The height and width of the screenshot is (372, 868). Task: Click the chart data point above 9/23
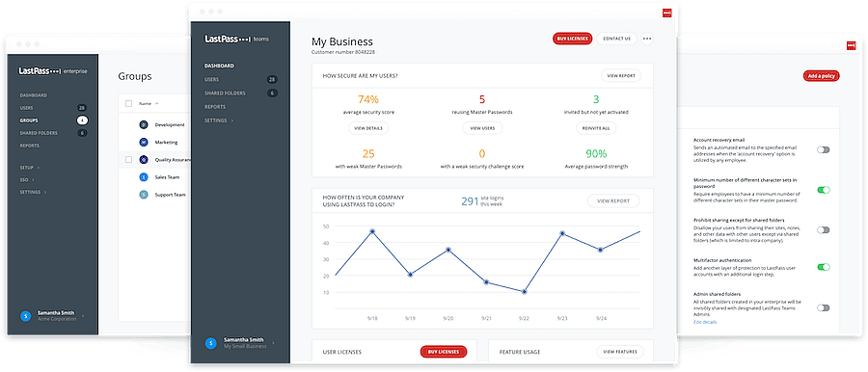pos(562,233)
